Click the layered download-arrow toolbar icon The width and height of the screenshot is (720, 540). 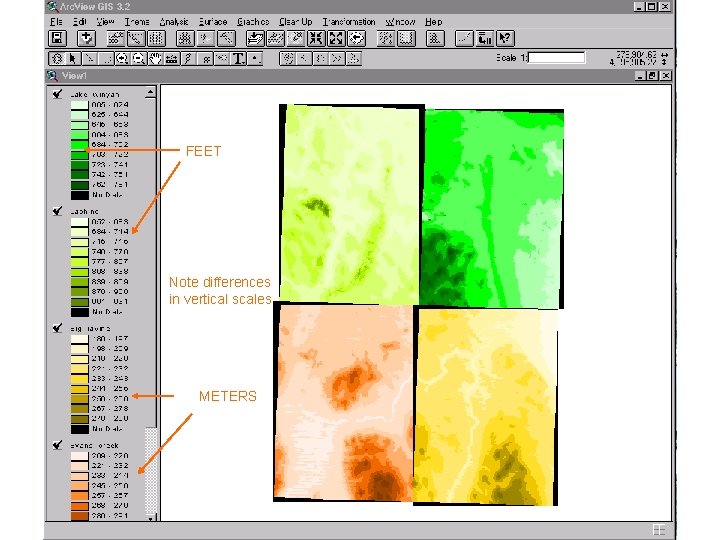(255, 38)
